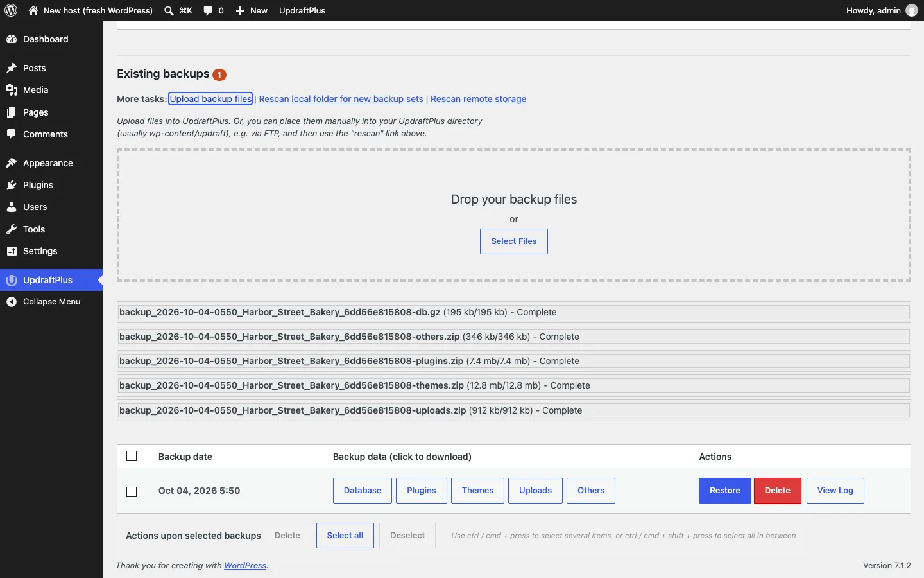
Task: Download the Themes backup data
Action: click(478, 491)
